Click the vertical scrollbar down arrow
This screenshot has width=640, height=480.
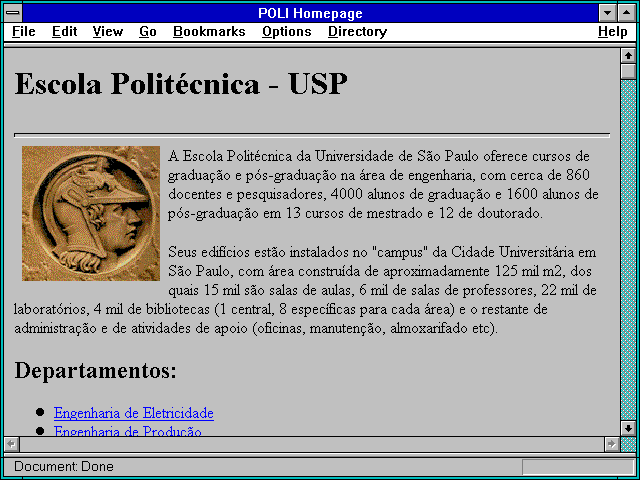click(629, 428)
